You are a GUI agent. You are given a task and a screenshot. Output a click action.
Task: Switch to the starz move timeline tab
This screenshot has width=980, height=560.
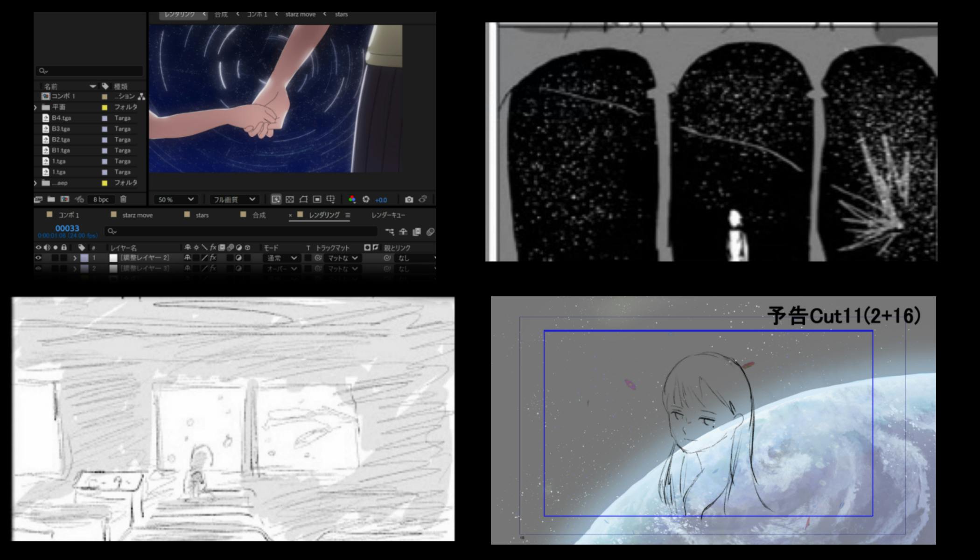coord(137,215)
